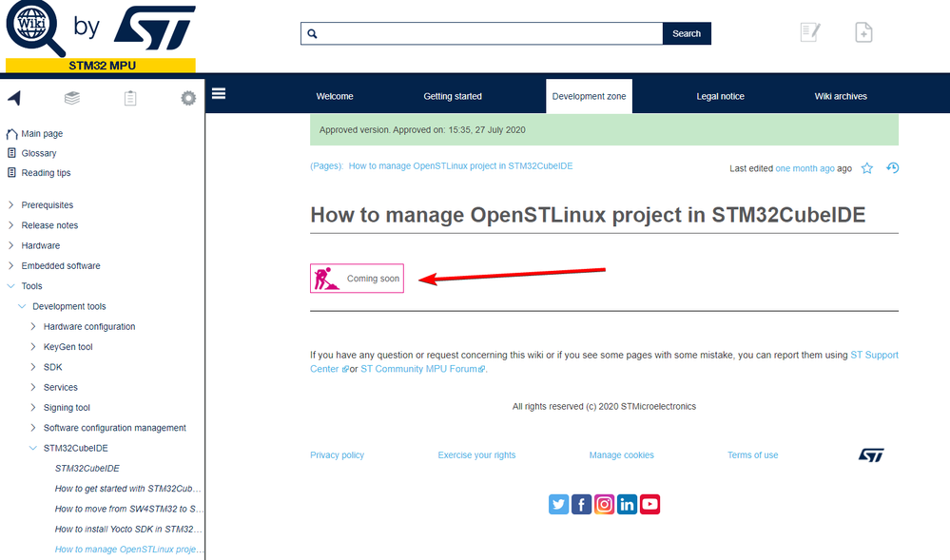The width and height of the screenshot is (950, 560).
Task: Expand the Embedded software tree node
Action: coord(10,265)
